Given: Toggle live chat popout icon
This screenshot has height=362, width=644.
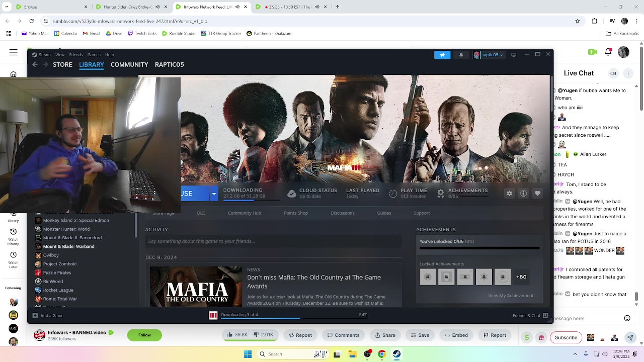Looking at the screenshot, I should coord(613,73).
